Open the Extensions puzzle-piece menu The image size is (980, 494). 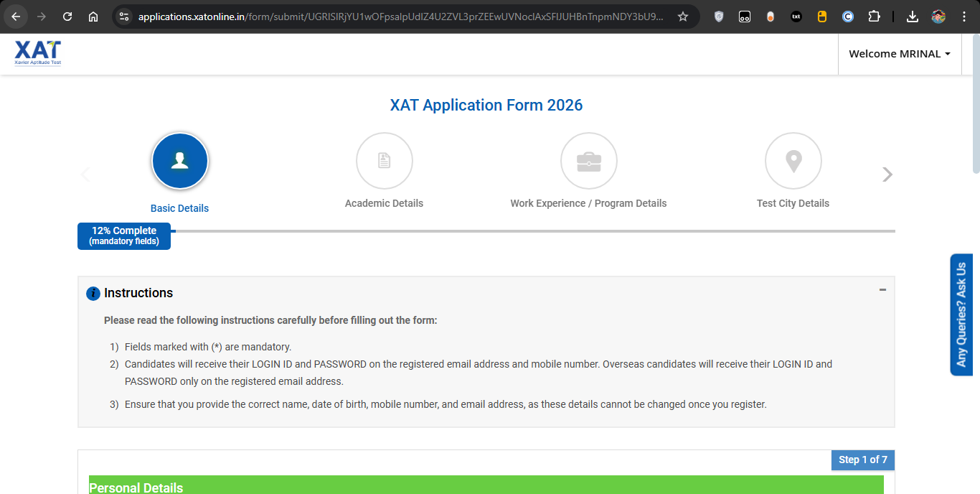(874, 17)
